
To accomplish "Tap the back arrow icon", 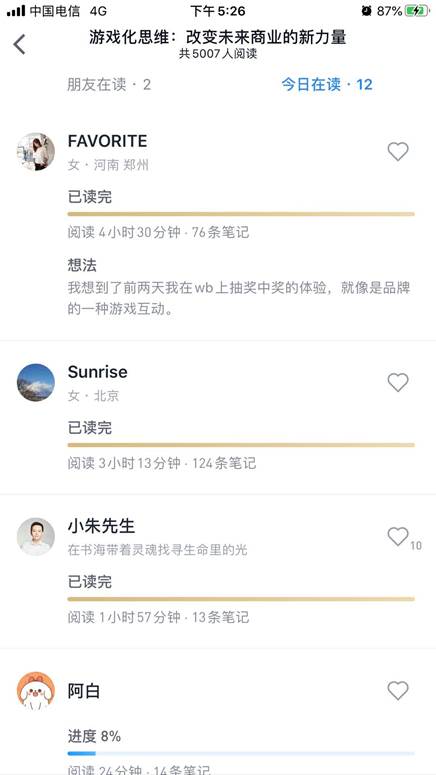I will (x=19, y=44).
